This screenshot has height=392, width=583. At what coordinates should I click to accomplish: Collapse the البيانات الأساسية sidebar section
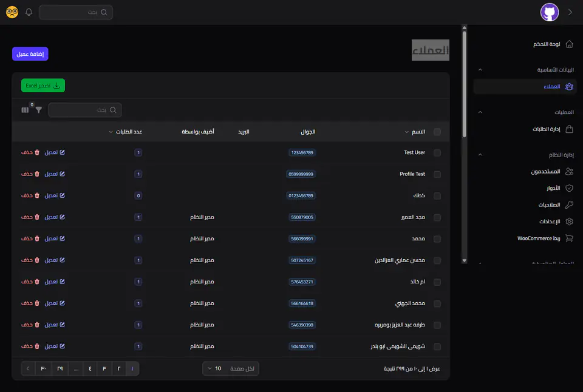coord(480,70)
